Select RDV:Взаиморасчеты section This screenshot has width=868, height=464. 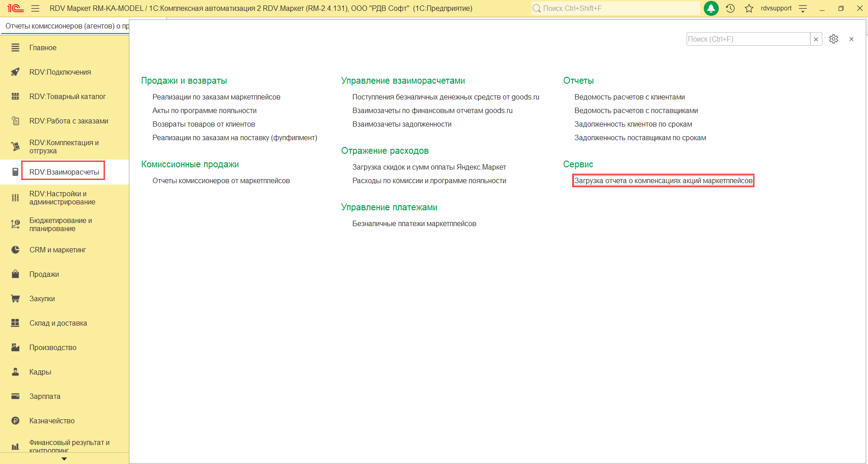coord(64,172)
